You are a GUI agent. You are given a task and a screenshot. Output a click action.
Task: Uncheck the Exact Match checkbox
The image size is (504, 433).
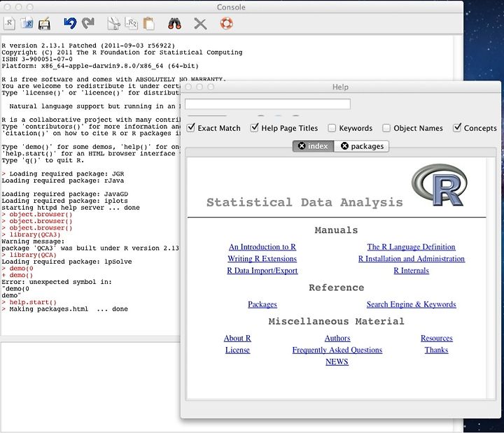pos(191,127)
